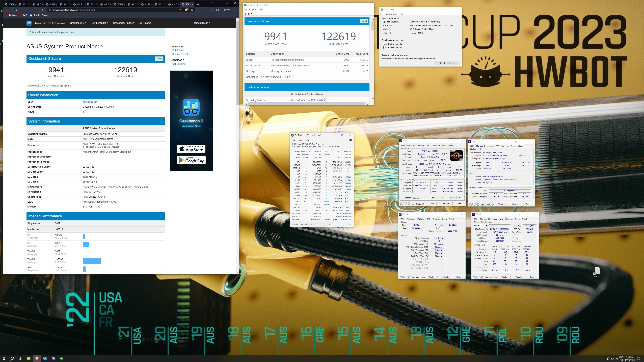This screenshot has height=362, width=644.
Task: Select the urls.txt desktop file
Action: (x=597, y=272)
